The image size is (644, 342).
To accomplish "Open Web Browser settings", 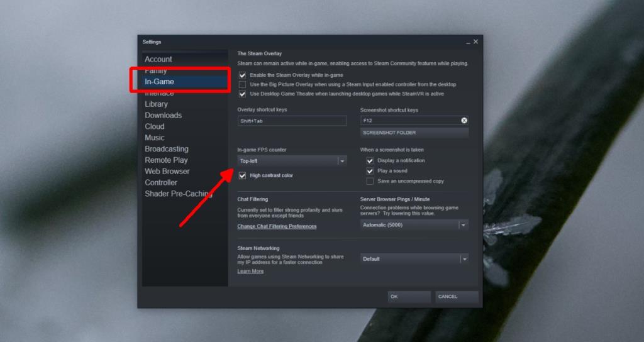I will coord(167,171).
